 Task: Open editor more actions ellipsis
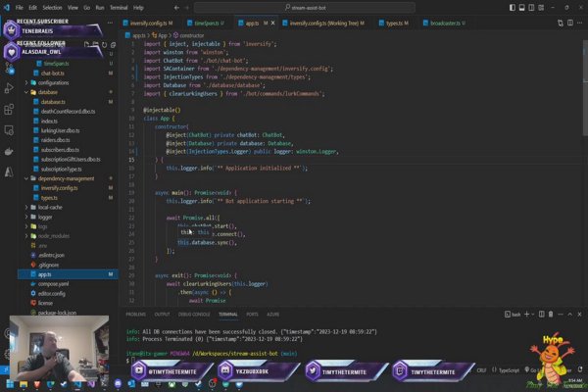[x=580, y=23]
